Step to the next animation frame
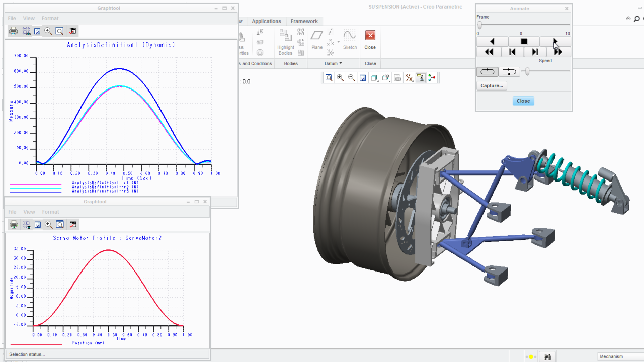644x362 pixels. click(535, 52)
